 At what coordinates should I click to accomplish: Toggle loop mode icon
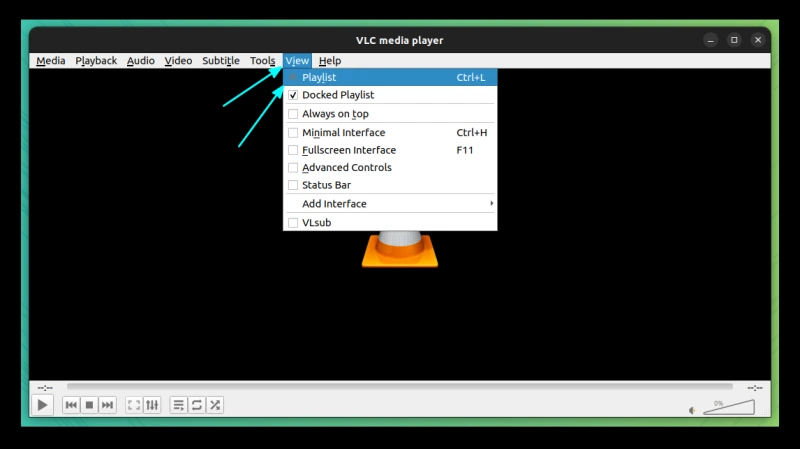tap(197, 405)
